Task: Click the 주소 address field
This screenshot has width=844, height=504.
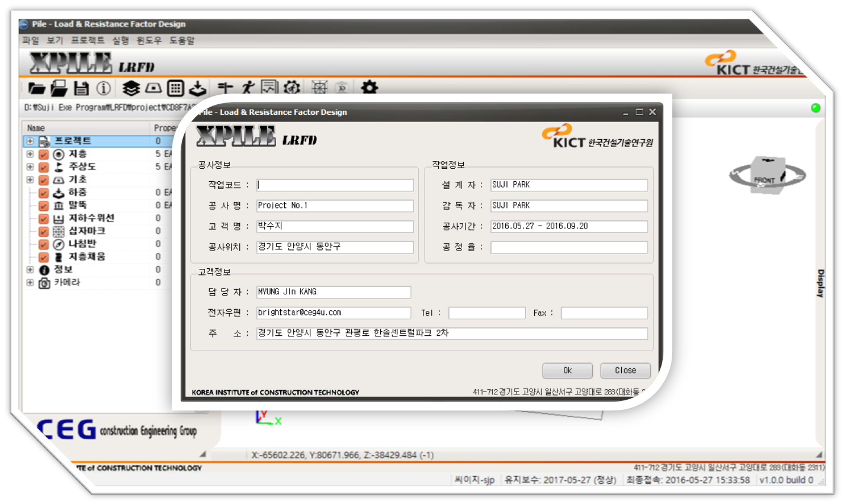Action: pyautogui.click(x=452, y=334)
